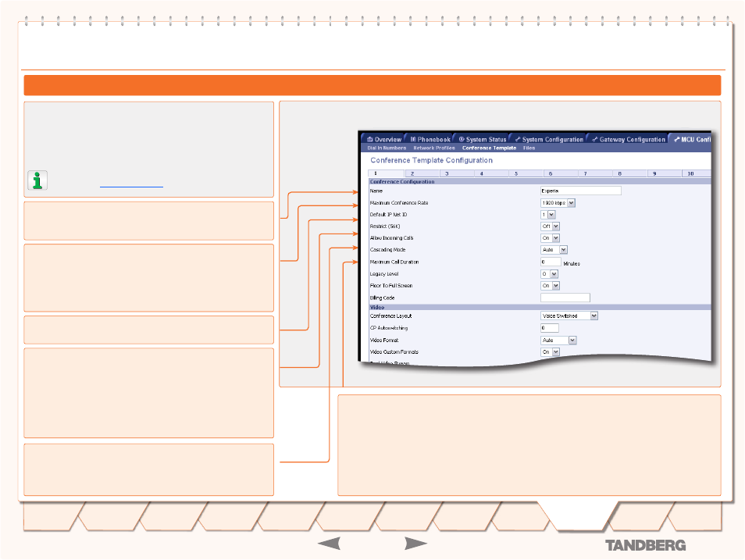Select conference template tab 5
The height and width of the screenshot is (560, 745).
point(526,173)
